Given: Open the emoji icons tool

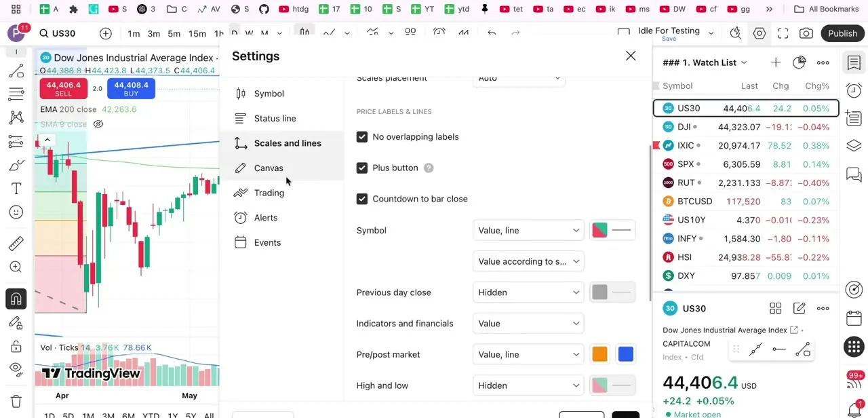Looking at the screenshot, I should (x=16, y=212).
